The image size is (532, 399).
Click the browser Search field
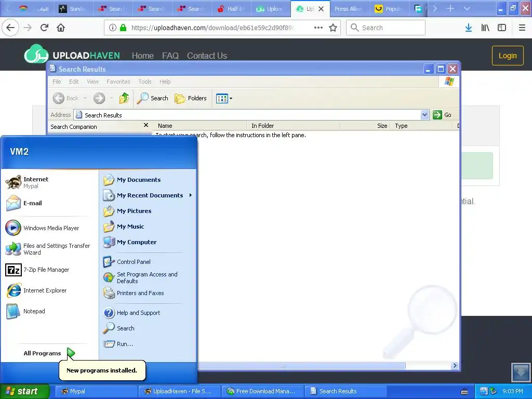(386, 28)
